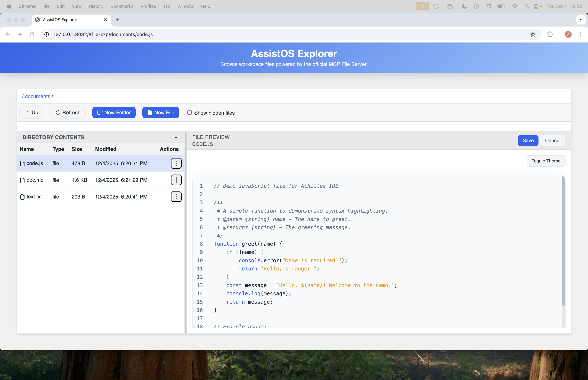Open the History menu in the menu bar
This screenshot has width=588, height=380.
[96, 6]
